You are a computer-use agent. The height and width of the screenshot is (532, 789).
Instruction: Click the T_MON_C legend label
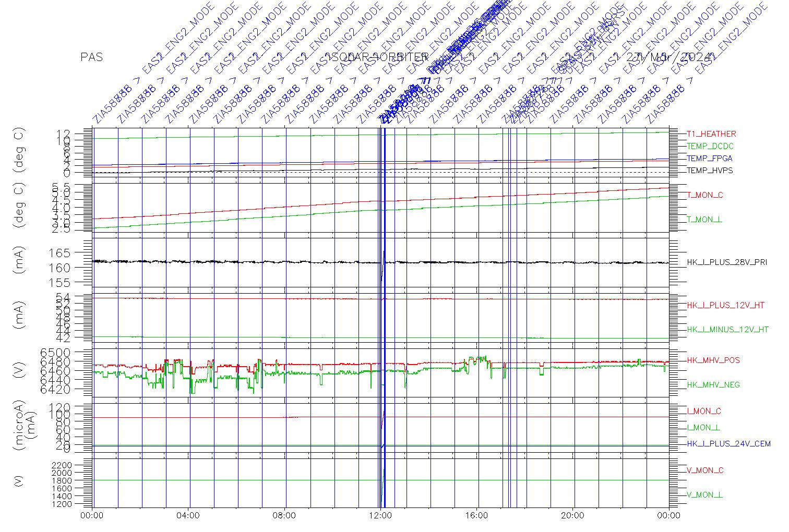coord(705,195)
